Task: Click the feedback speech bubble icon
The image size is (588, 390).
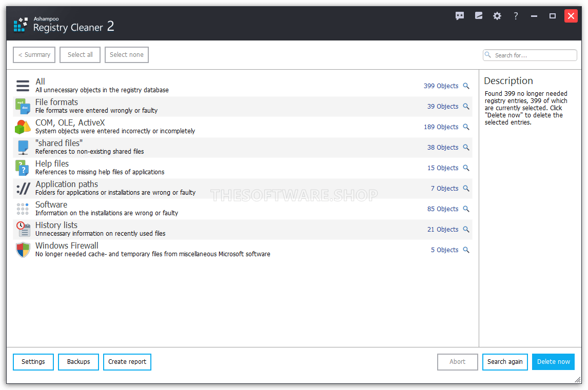Action: 459,16
